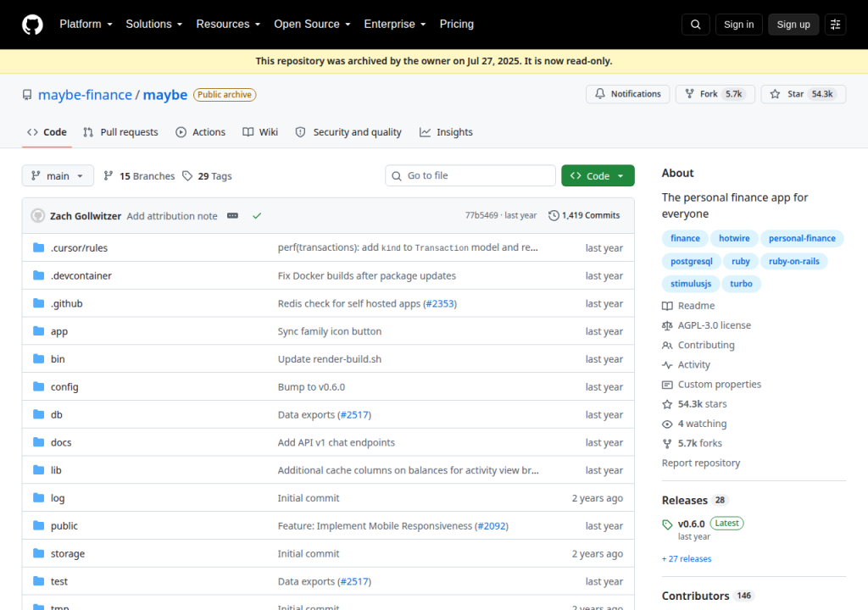The image size is (868, 610).
Task: Expand the Platform menu
Action: click(86, 25)
